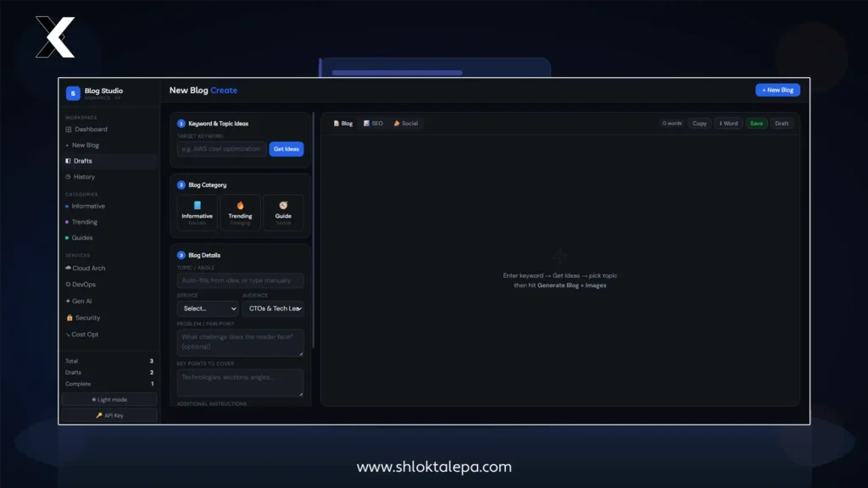
Task: Click the Security lock icon
Action: pos(70,318)
